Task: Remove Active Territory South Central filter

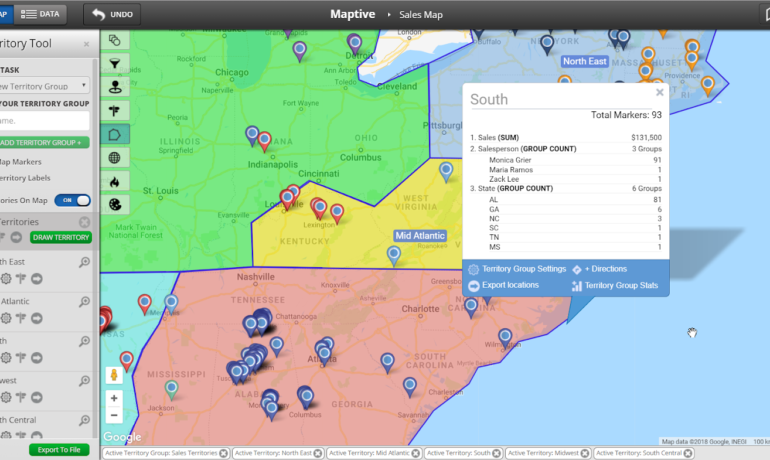Action: 688,453
